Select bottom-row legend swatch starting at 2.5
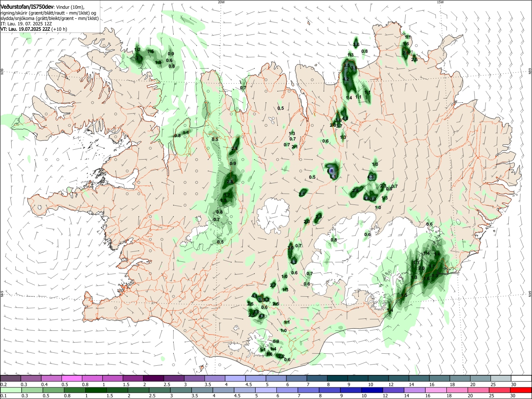532x399 pixels. pyautogui.click(x=160, y=390)
